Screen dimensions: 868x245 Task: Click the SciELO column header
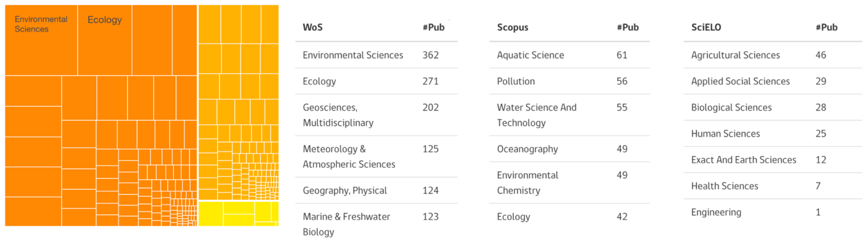click(706, 27)
